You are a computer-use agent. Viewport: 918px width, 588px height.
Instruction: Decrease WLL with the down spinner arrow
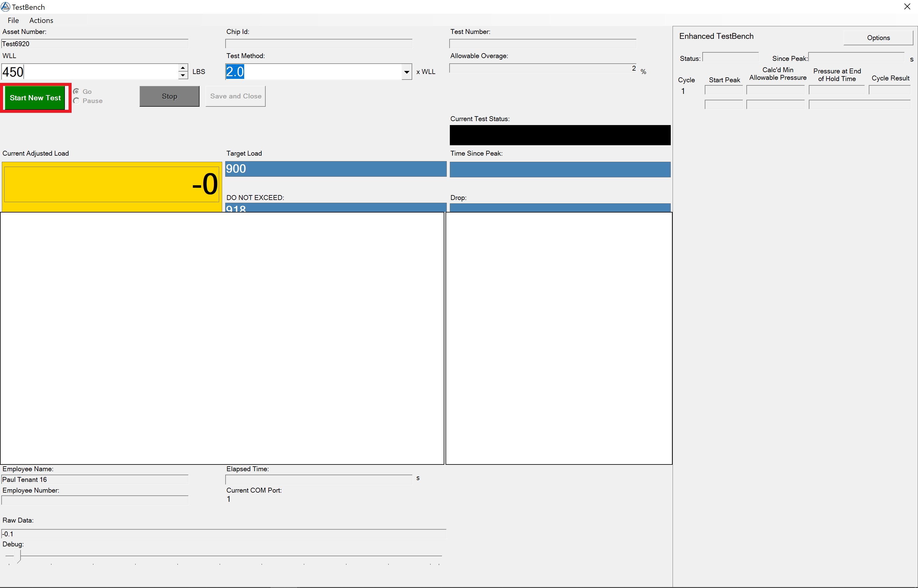183,75
